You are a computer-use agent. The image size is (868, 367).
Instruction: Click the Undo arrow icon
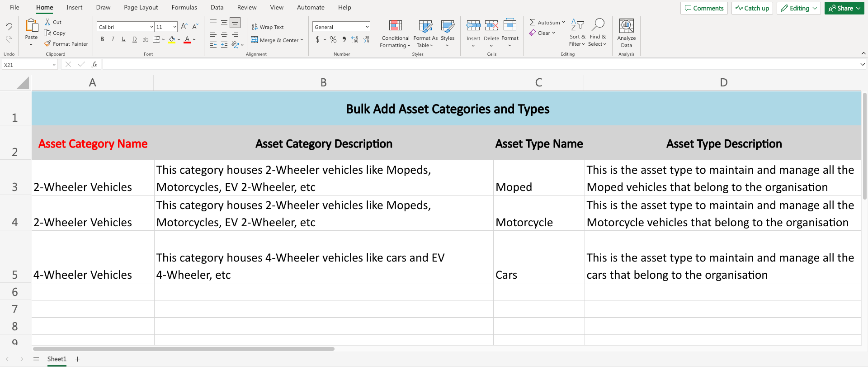pos(9,26)
